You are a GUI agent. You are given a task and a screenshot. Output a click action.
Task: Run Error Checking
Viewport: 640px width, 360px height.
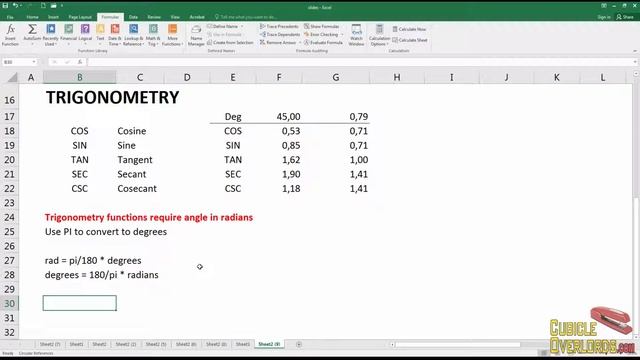321,35
